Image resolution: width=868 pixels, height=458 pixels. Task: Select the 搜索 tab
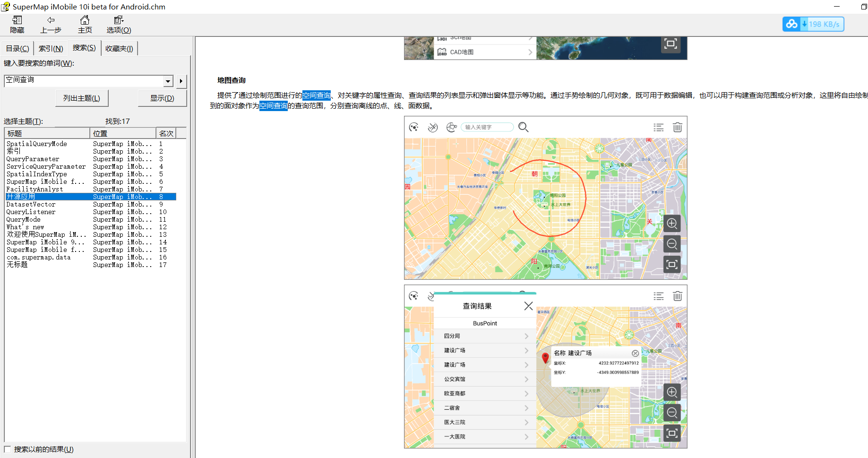coord(84,48)
